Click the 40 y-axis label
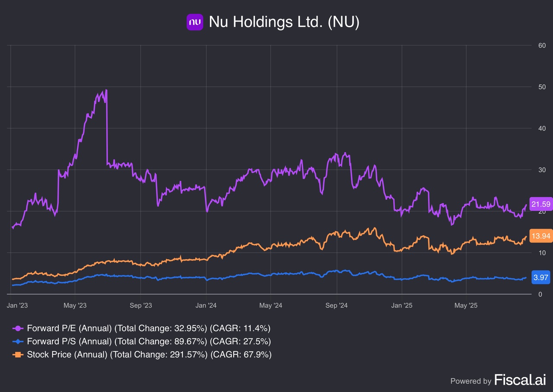Viewport: 553px width, 392px height. point(542,128)
